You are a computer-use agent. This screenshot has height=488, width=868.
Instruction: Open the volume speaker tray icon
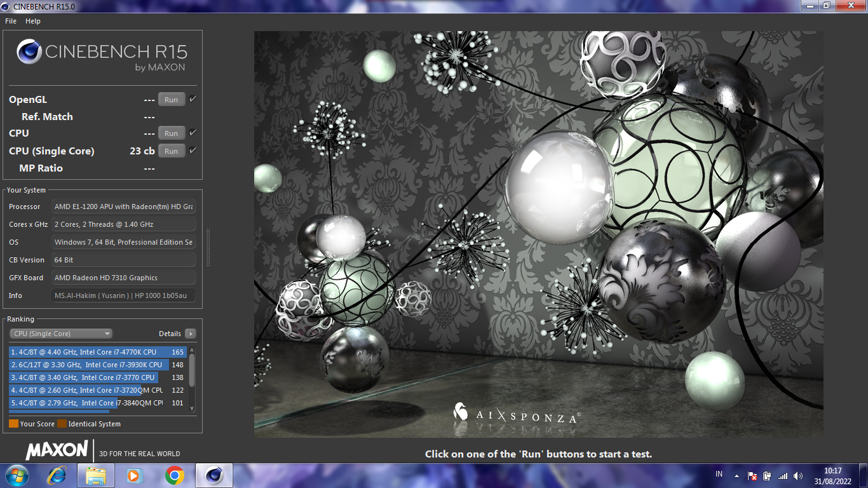tap(798, 475)
